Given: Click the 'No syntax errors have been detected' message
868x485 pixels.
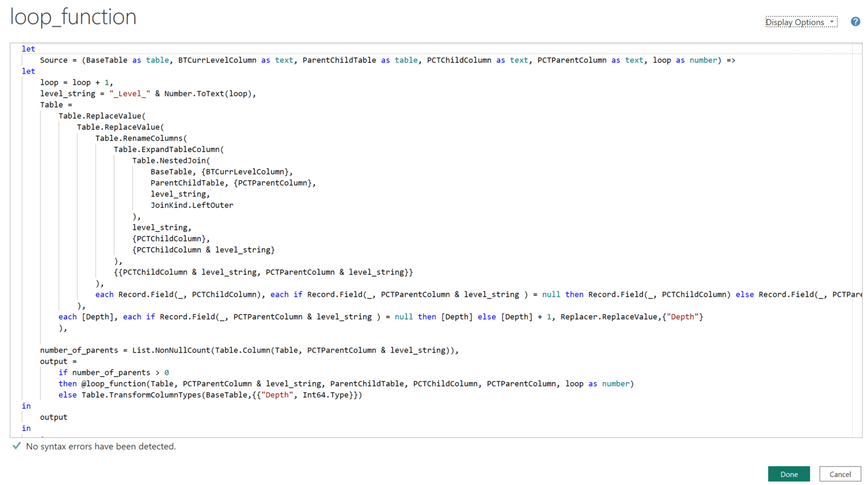Looking at the screenshot, I should pos(102,446).
